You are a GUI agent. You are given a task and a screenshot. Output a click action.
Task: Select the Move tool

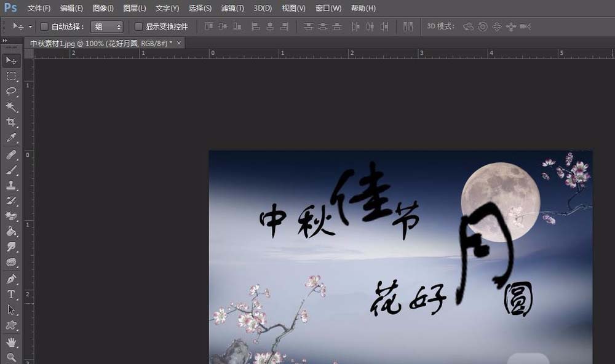click(11, 60)
